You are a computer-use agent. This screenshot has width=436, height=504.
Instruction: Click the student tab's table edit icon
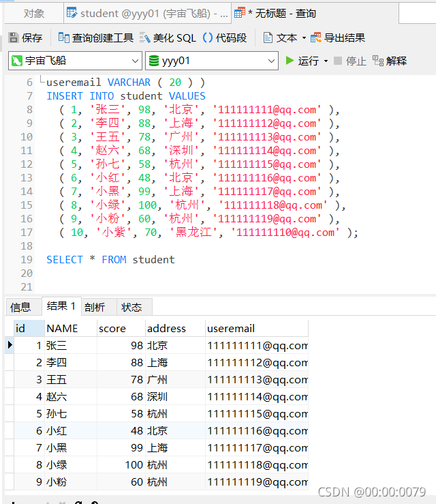[x=72, y=13]
